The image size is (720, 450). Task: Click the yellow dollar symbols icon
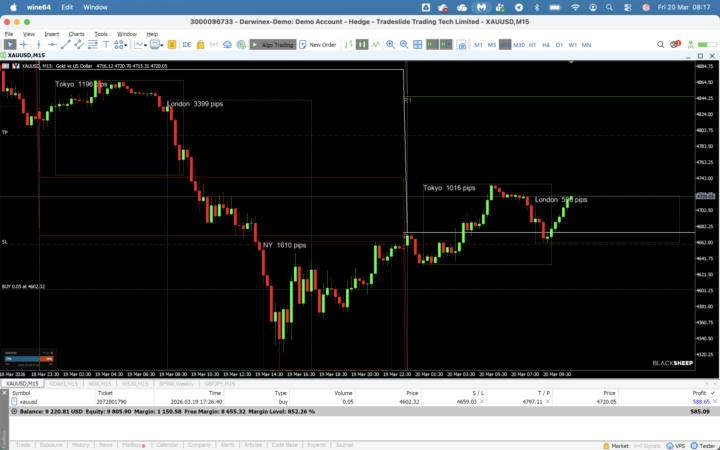(x=172, y=45)
